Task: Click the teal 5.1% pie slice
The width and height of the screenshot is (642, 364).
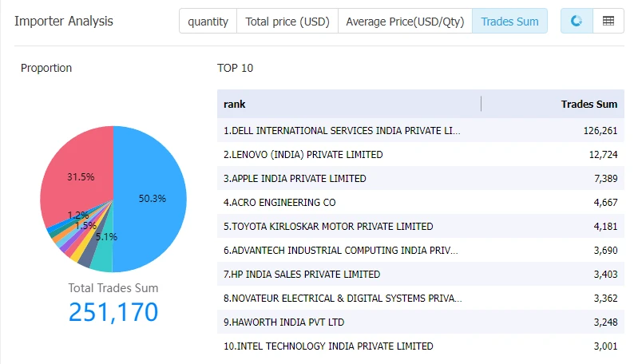Action: (x=102, y=259)
